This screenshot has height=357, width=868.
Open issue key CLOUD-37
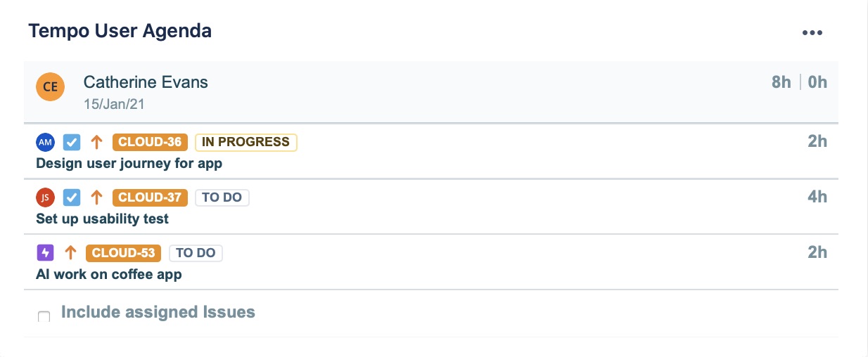click(150, 197)
